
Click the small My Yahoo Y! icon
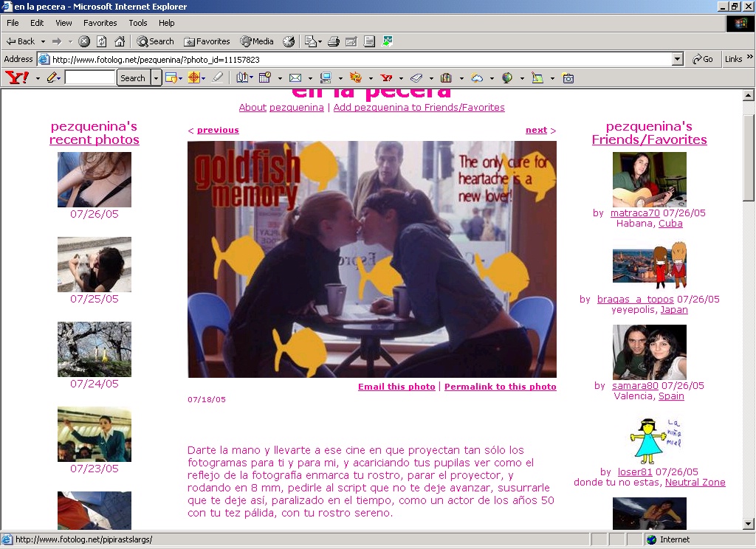[x=386, y=77]
